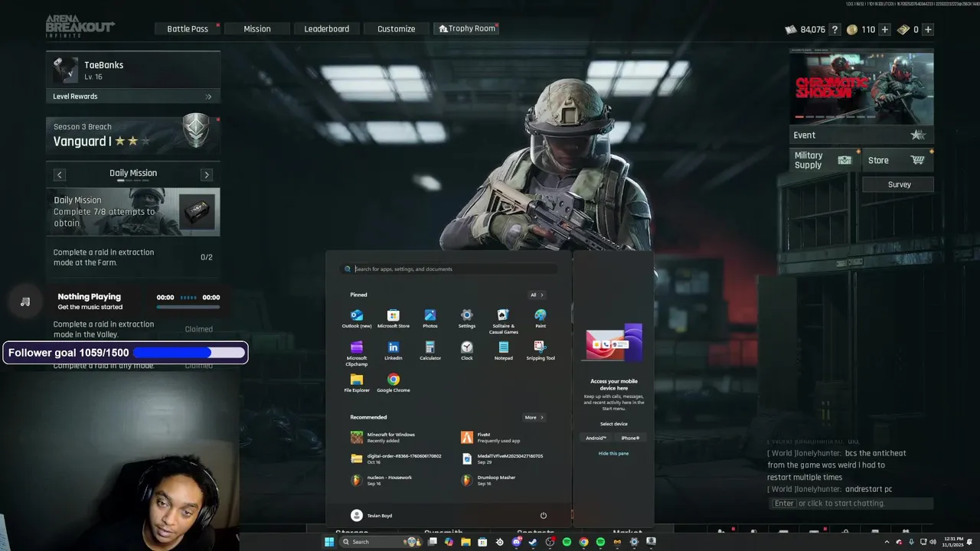Open Windows Settings gear on taskbar
This screenshot has width=980, height=551.
tap(634, 542)
